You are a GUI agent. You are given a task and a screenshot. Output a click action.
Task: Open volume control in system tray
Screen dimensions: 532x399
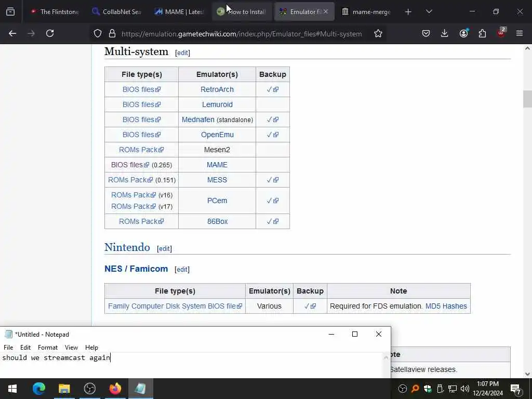click(465, 389)
